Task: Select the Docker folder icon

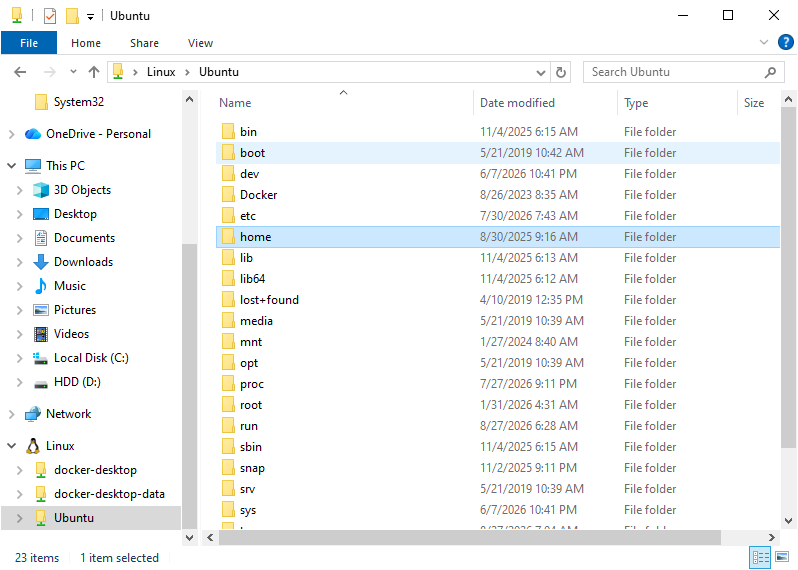Action: coord(228,194)
